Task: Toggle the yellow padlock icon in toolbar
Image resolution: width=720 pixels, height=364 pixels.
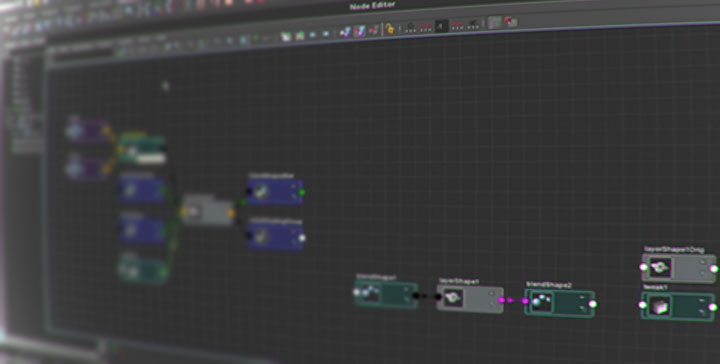Action: click(x=390, y=29)
